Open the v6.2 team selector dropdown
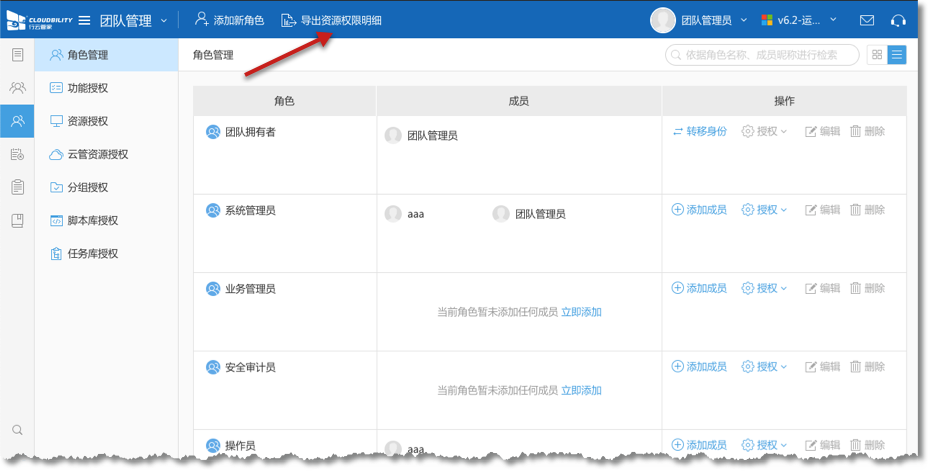 [x=799, y=20]
